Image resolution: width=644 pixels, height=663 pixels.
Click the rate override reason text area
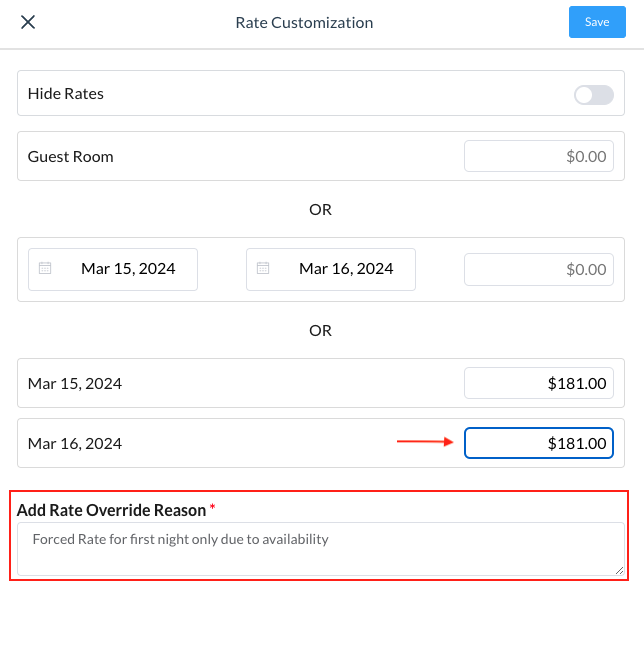point(320,548)
